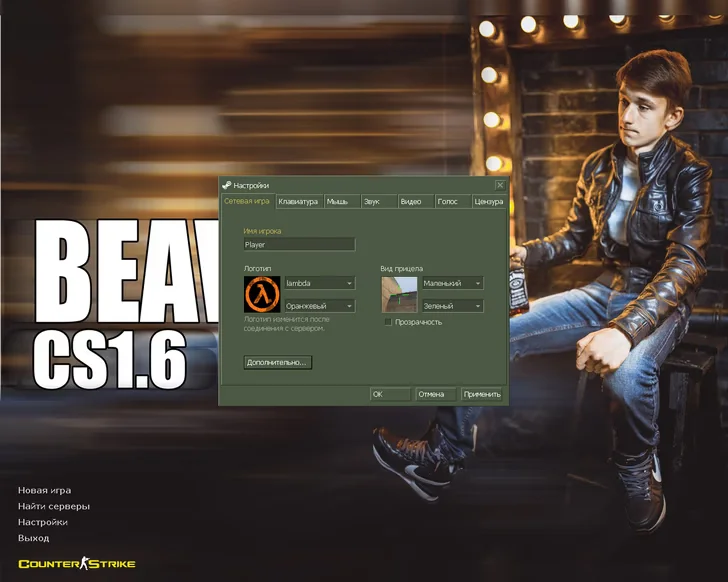Click the Отмена button

[x=436, y=394]
